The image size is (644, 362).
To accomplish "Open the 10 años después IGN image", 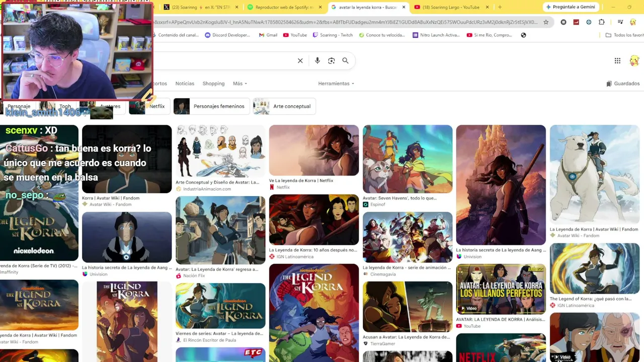I will click(x=314, y=220).
